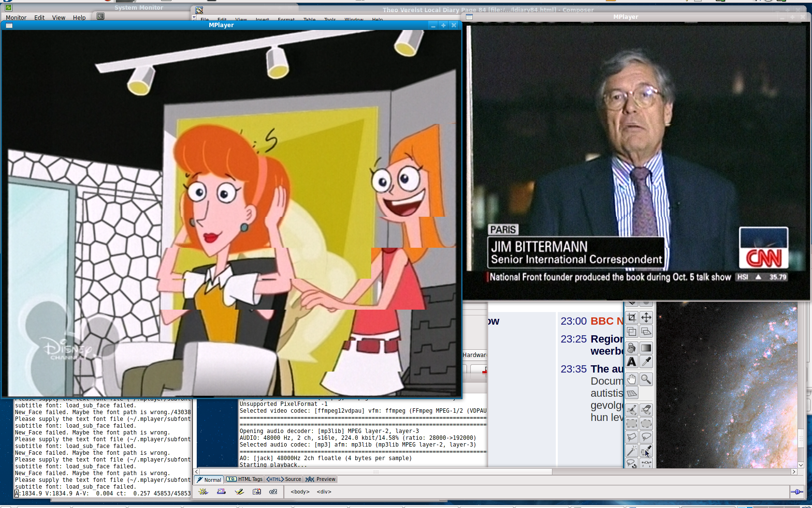The height and width of the screenshot is (508, 812).
Task: Click the <div> tag in status bar
Action: [324, 492]
